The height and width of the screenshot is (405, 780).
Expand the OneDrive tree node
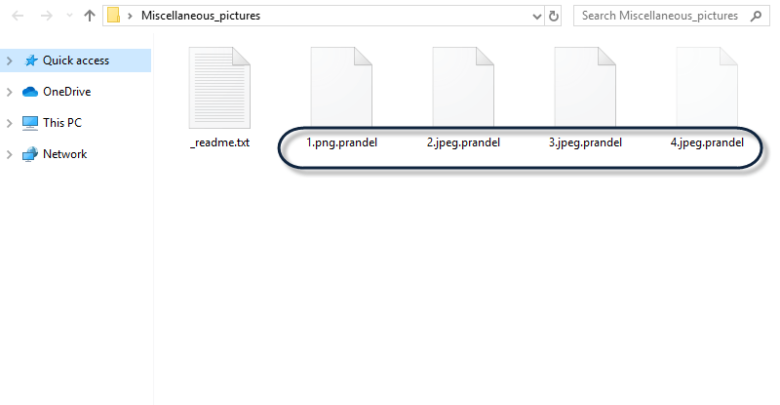9,92
